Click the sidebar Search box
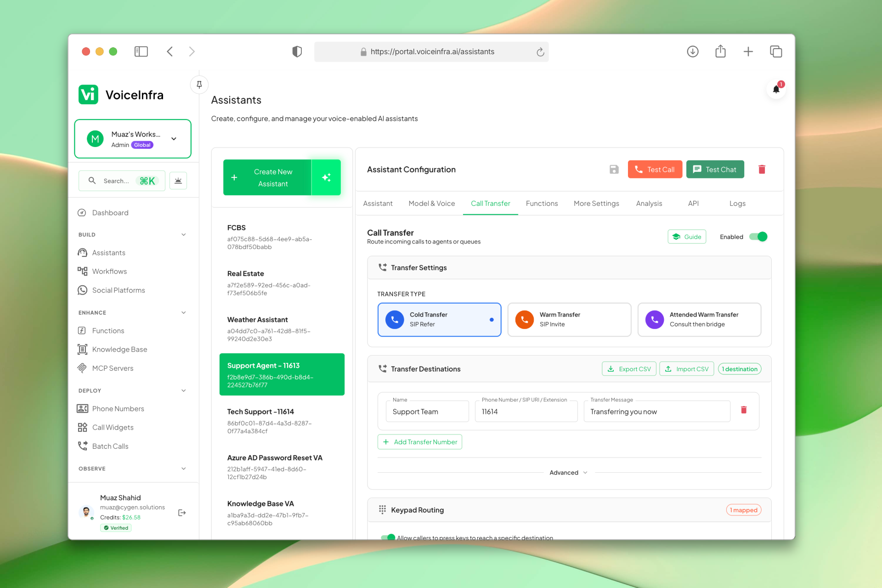 (x=122, y=181)
